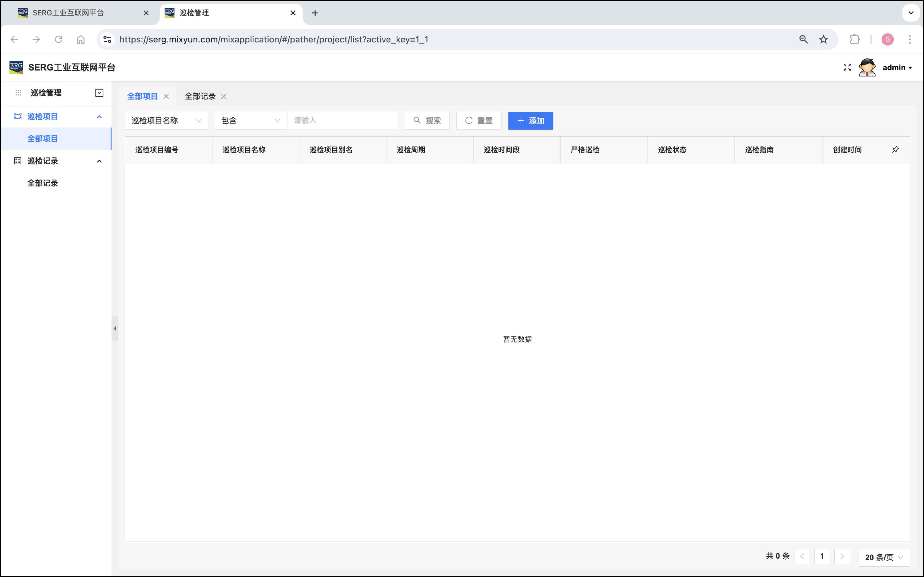Toggle the 巡检管理 module switcher box

(x=99, y=93)
